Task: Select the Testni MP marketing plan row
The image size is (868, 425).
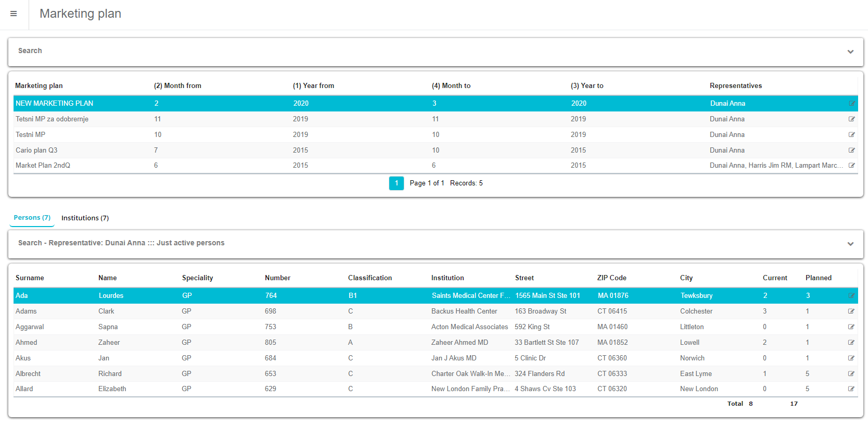Action: (x=31, y=135)
